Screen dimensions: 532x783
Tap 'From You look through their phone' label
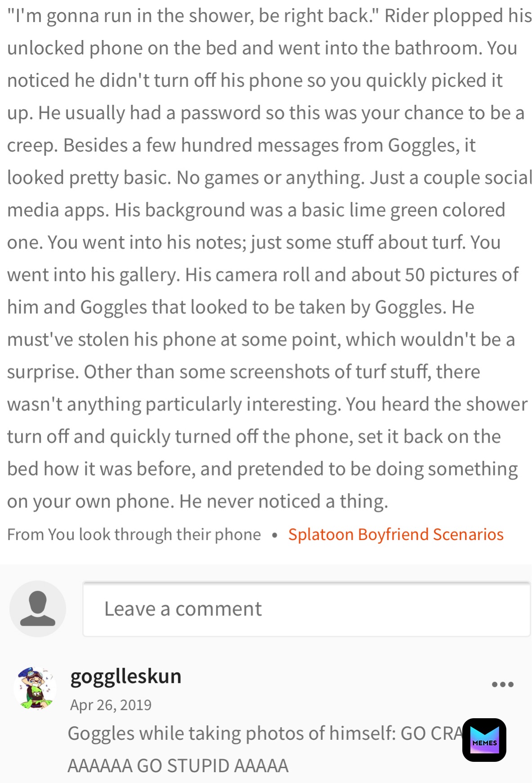tap(134, 534)
